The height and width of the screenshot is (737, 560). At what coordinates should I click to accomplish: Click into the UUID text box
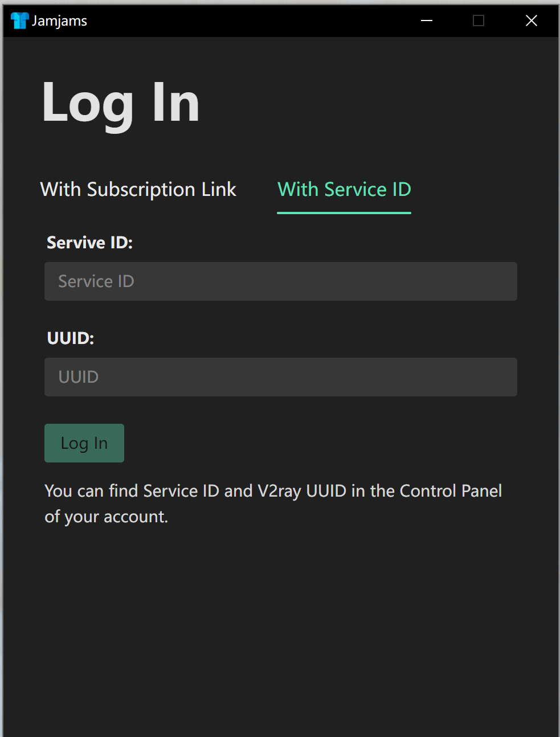click(x=280, y=377)
